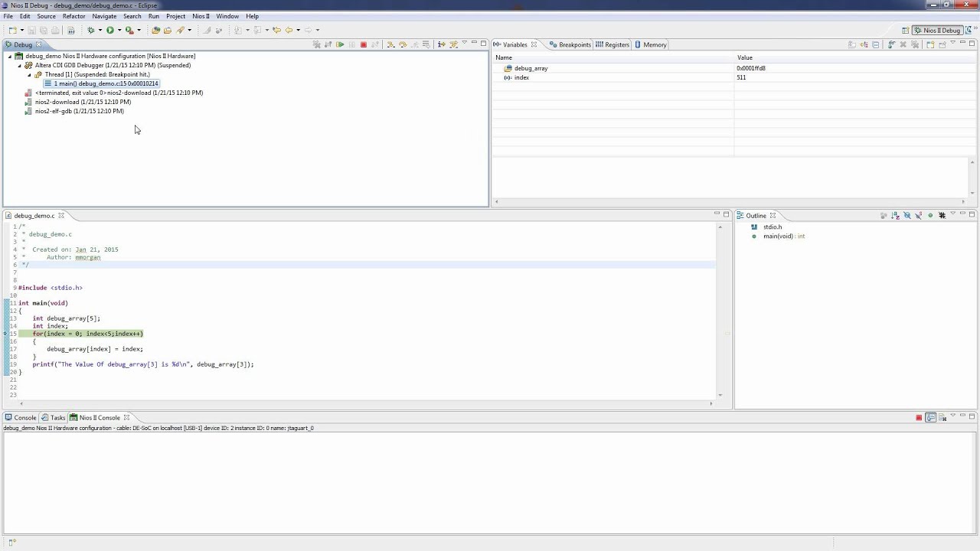Toggle Use Step Filters icon in Debug view
This screenshot has height=551, width=980.
coord(452,44)
